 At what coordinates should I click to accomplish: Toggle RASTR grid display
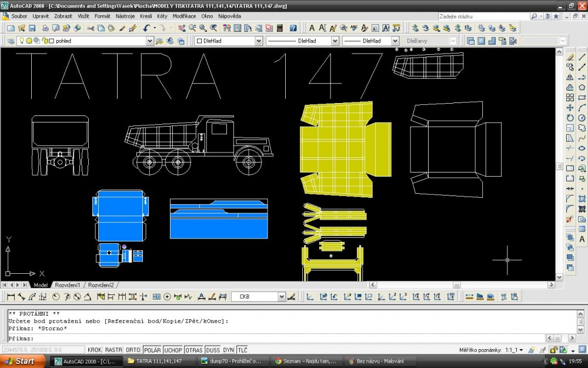coord(113,350)
